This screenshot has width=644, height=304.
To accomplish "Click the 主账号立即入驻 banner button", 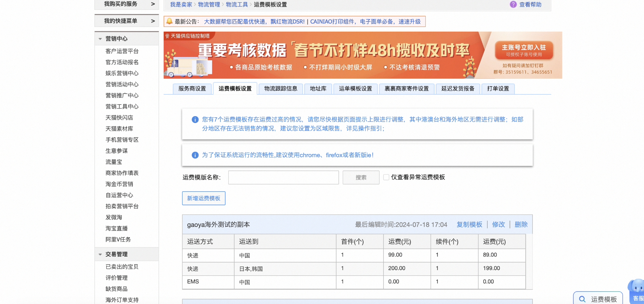I will [x=524, y=50].
